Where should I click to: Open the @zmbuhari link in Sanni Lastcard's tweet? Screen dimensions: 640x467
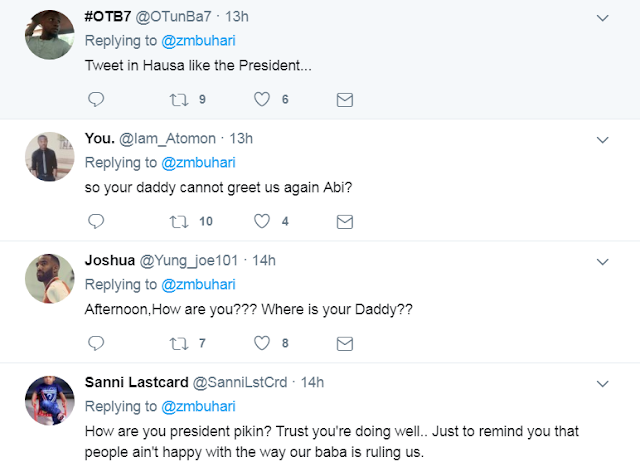click(x=195, y=406)
